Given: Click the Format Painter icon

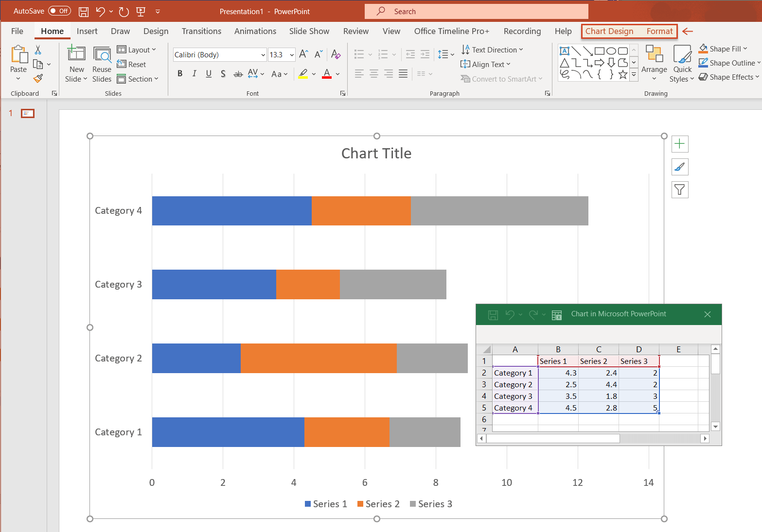Looking at the screenshot, I should [x=38, y=78].
